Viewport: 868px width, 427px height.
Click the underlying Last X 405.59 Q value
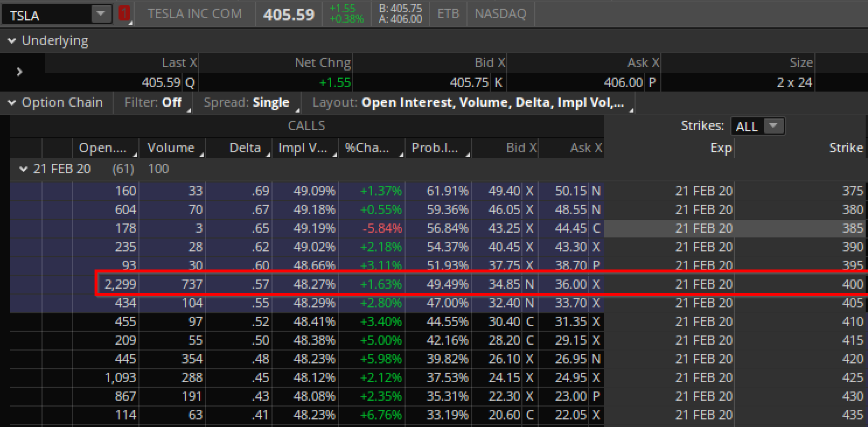(168, 83)
